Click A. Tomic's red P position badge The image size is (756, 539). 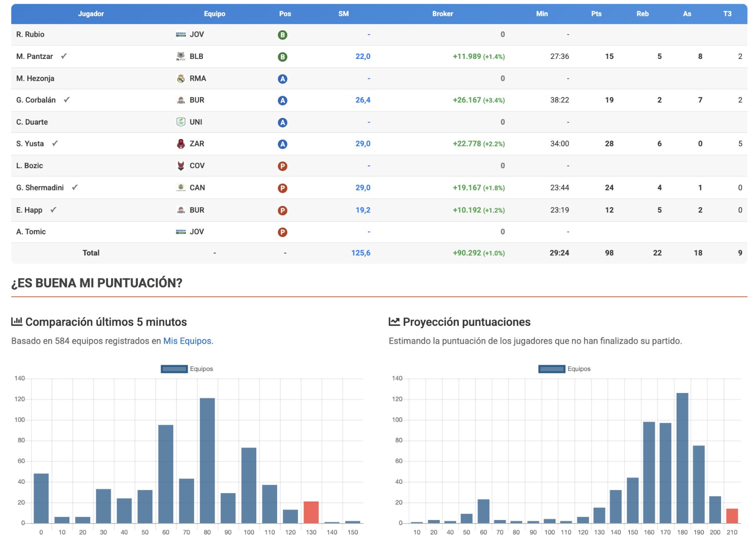282,232
